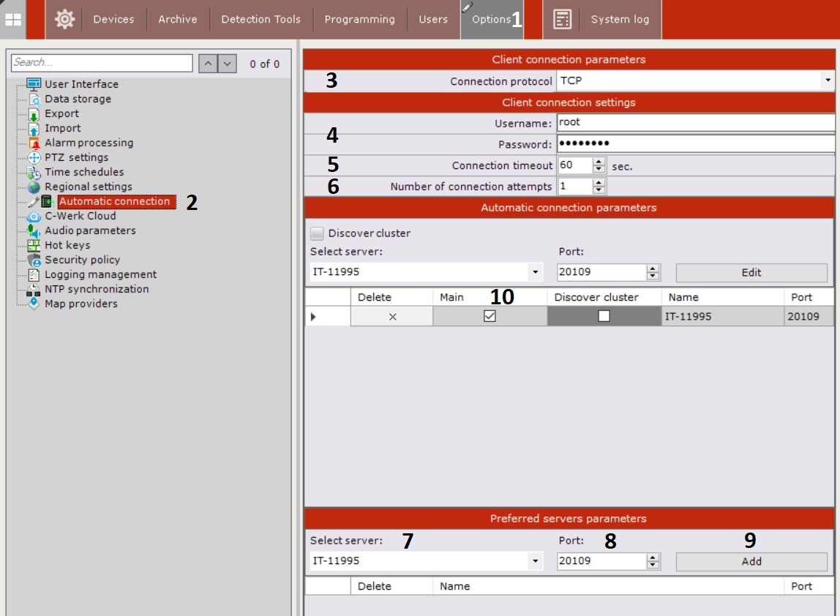Open the Detection Tools tab
840x616 pixels.
point(260,20)
